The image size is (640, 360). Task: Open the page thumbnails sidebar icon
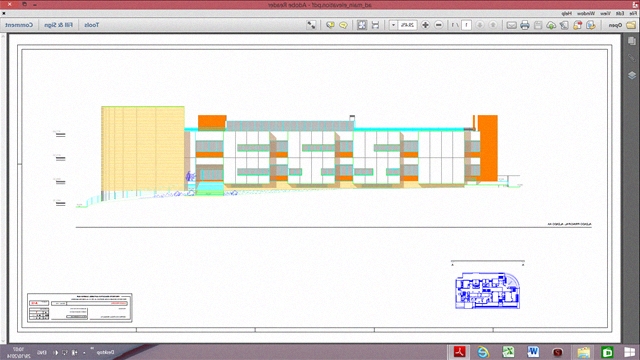click(x=632, y=41)
